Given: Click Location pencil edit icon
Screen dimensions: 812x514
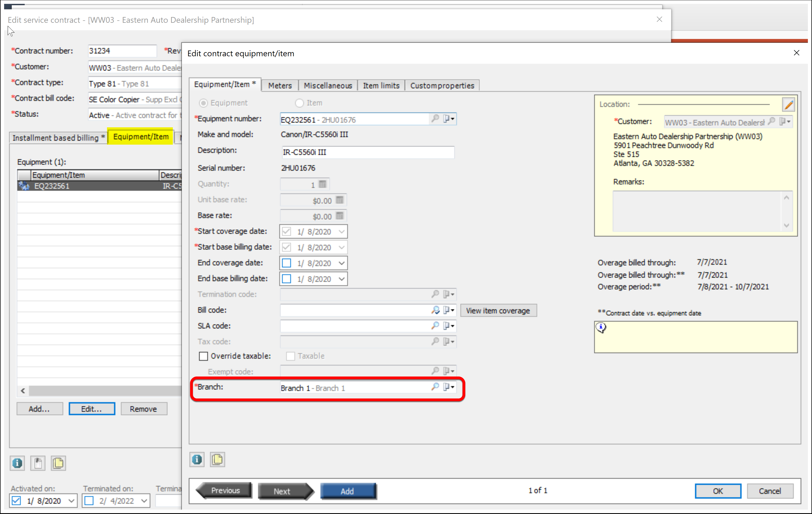Looking at the screenshot, I should tap(788, 105).
